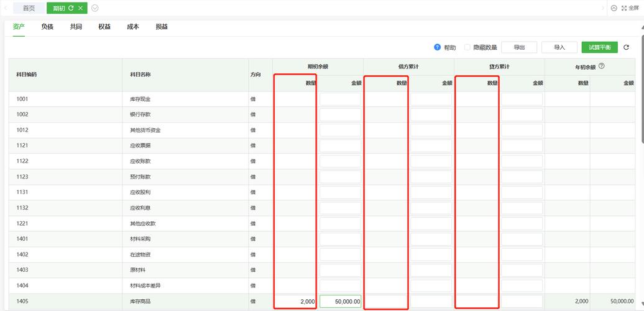Click the 期初余额 金额 field for 应收账款
This screenshot has width=644, height=311.
click(340, 162)
